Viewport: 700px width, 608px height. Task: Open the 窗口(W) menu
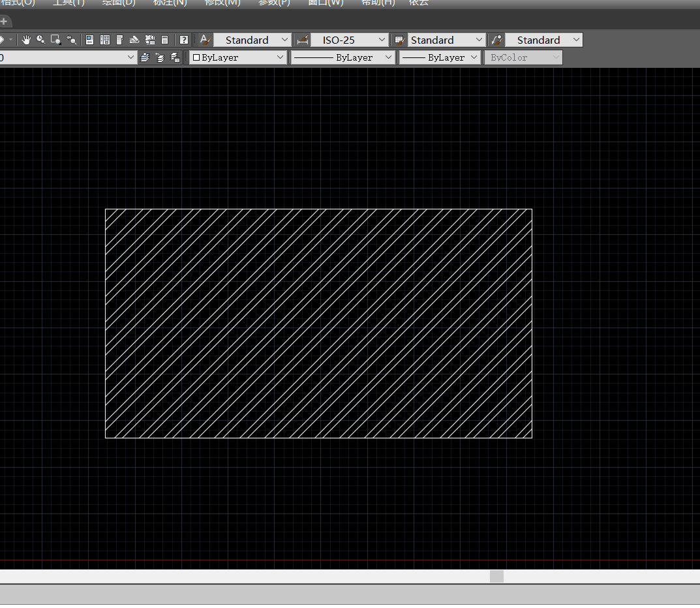point(326,2)
